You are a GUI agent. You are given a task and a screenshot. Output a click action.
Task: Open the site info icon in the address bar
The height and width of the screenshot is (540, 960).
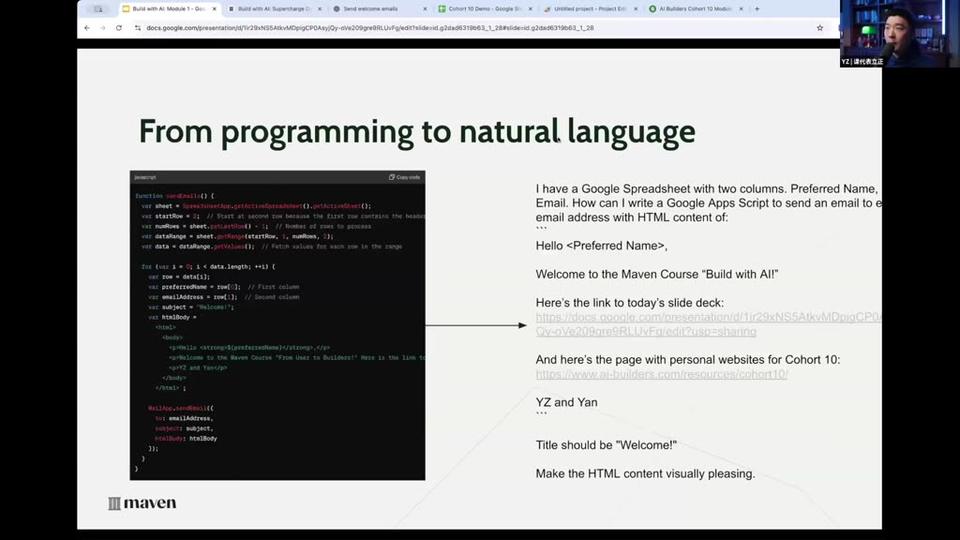137,28
